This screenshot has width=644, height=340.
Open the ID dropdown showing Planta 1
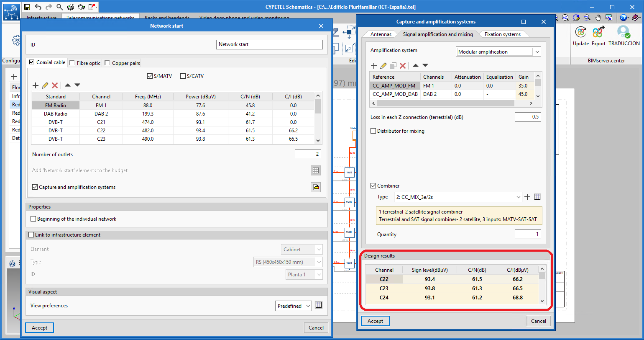304,274
